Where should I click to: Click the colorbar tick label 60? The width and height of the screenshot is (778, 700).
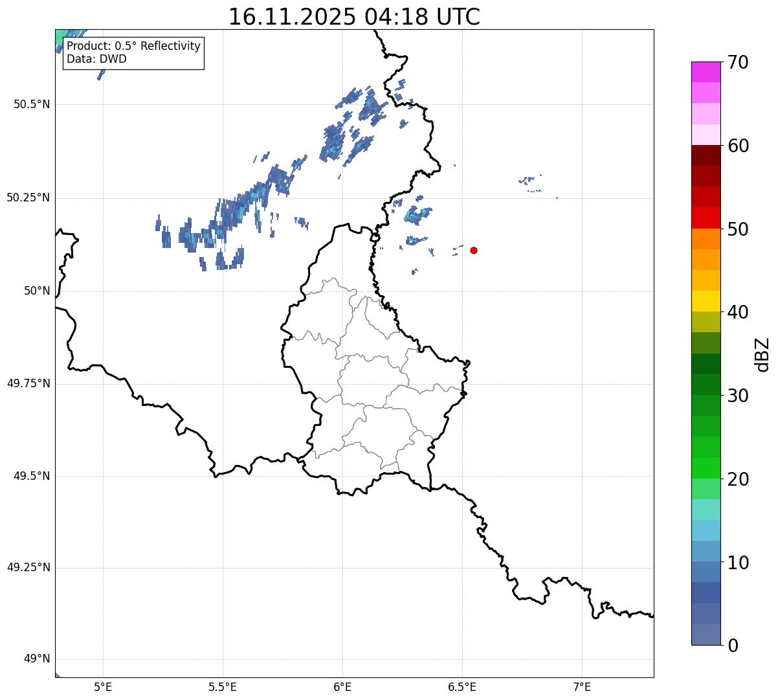click(x=738, y=146)
